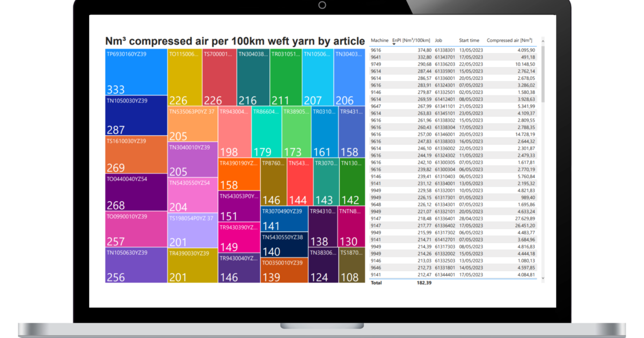Select the dark blue TN1050030YZ39 tile

click(x=136, y=116)
